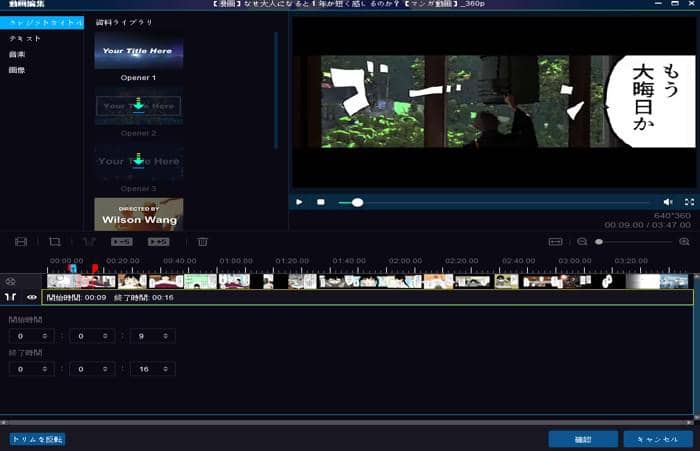This screenshot has width=700, height=451.
Task: Zoom out the timeline with minus magnifier
Action: pyautogui.click(x=582, y=242)
